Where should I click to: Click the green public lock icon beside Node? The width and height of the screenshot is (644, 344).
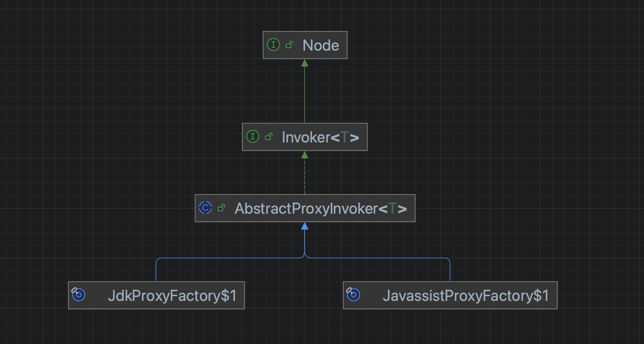tap(290, 45)
